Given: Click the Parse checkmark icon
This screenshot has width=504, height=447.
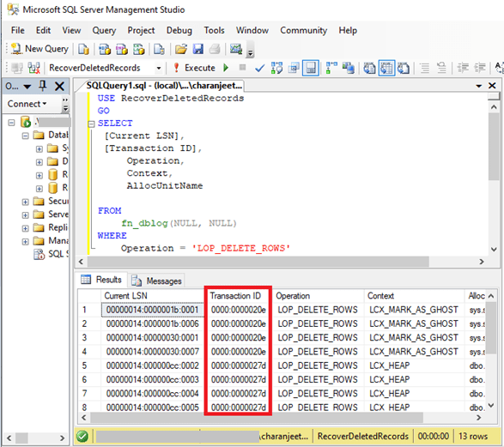Looking at the screenshot, I should pyautogui.click(x=259, y=68).
